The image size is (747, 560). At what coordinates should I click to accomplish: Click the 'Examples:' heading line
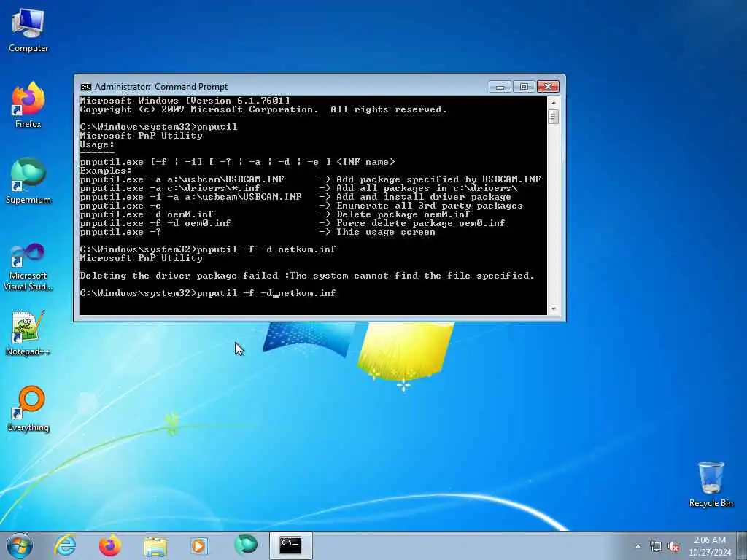(x=106, y=171)
